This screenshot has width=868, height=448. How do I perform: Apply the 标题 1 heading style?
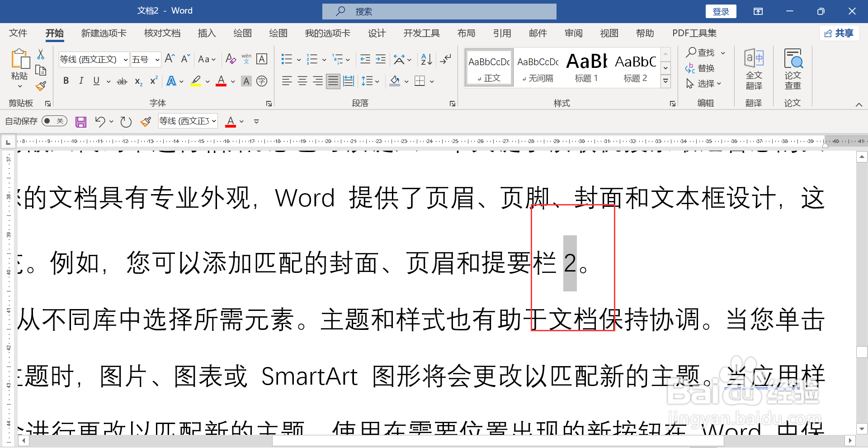click(x=586, y=67)
